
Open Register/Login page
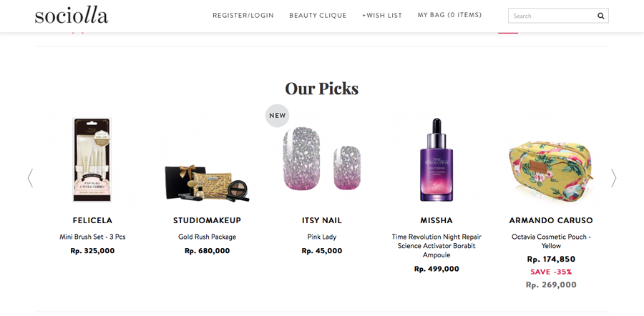[243, 16]
